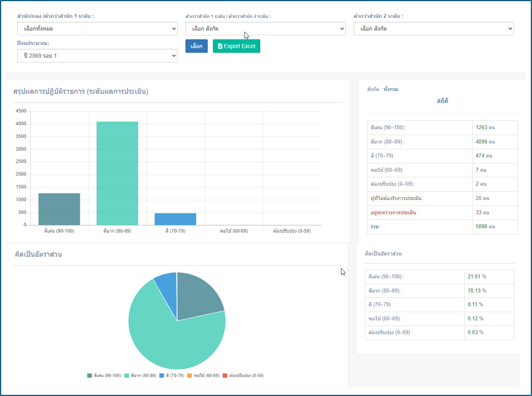The width and height of the screenshot is (532, 396).
Task: Open the สำนัก/กอง dropdown showing เลือกทั้งหมด
Action: point(97,28)
